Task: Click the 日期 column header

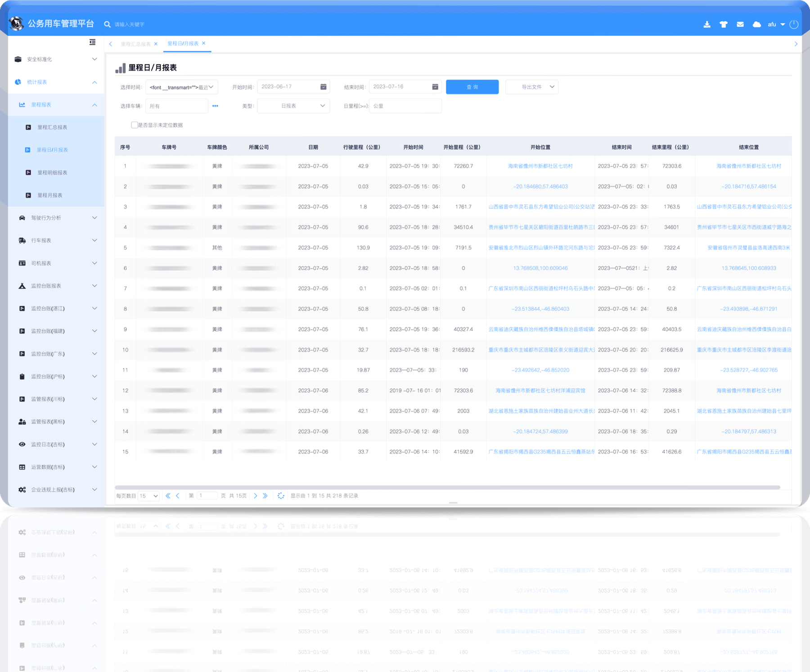Action: coord(313,147)
